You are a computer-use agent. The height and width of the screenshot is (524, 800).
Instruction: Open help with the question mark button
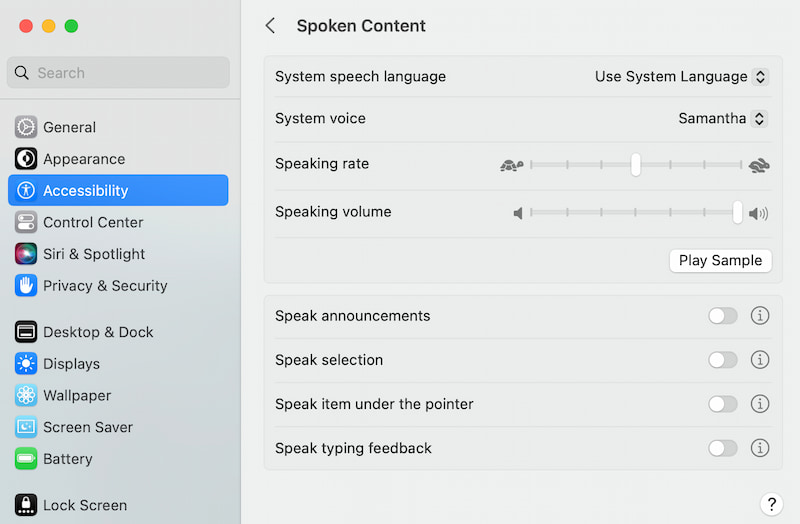point(771,504)
